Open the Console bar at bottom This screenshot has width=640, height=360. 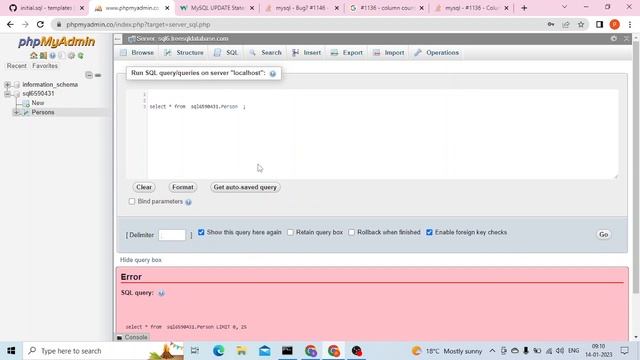tap(132, 337)
